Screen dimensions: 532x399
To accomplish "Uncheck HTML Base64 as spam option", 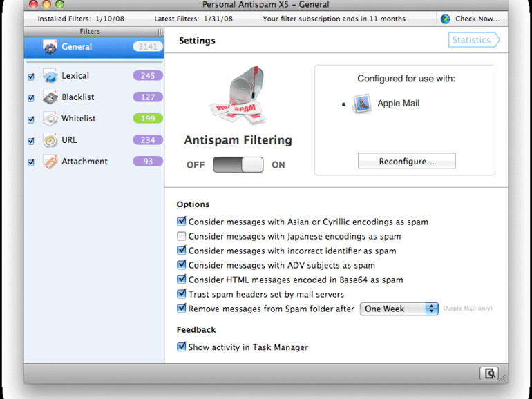I will tap(182, 280).
